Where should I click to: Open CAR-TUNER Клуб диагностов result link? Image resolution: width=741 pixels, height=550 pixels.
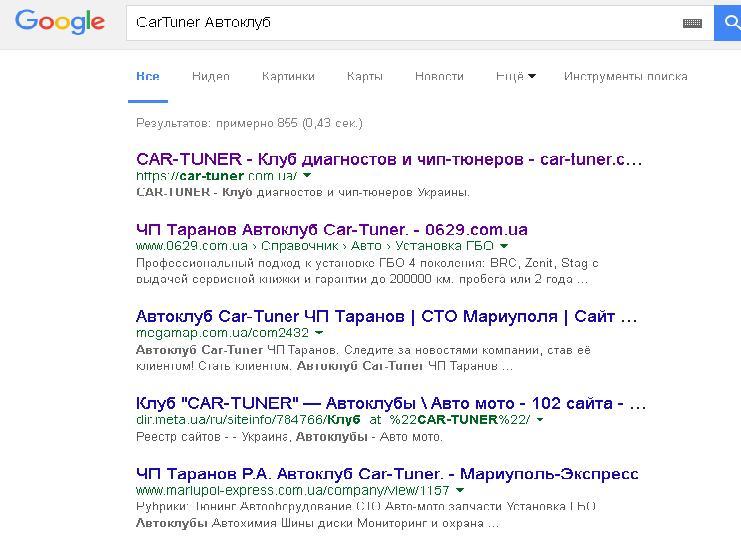pos(388,159)
